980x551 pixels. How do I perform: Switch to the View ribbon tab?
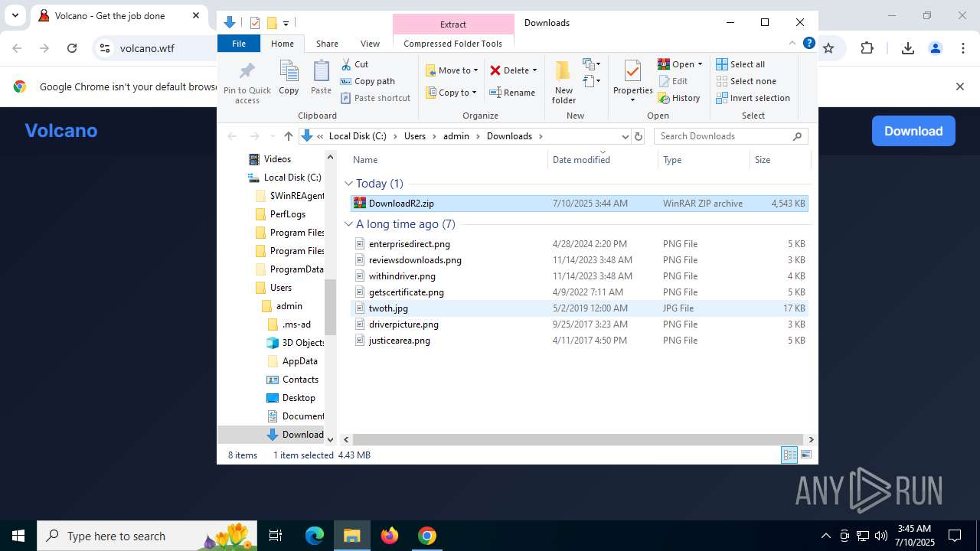coord(370,44)
